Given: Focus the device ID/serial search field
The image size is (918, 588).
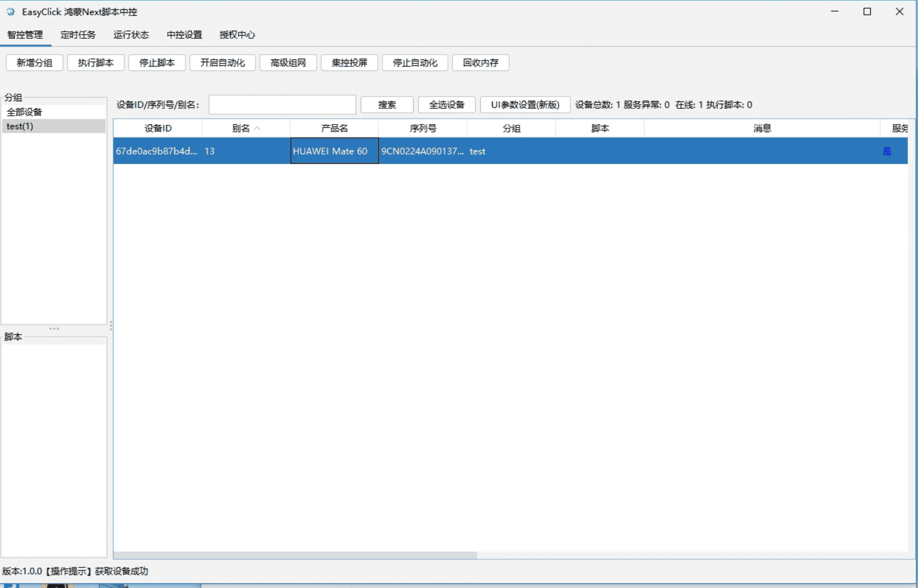Looking at the screenshot, I should (282, 105).
